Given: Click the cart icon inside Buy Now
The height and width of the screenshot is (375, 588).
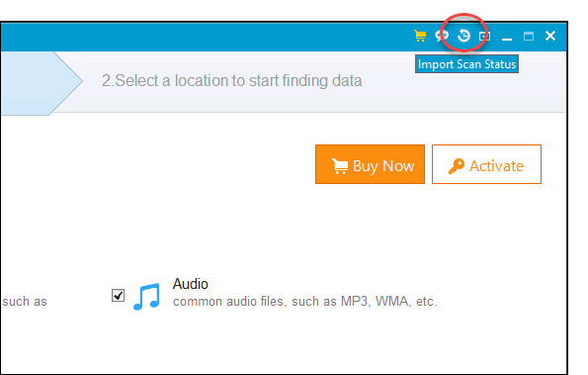Looking at the screenshot, I should pos(340,166).
